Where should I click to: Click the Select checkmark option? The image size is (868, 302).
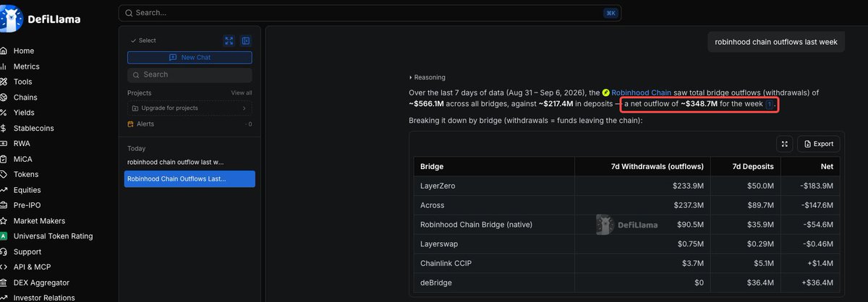143,40
